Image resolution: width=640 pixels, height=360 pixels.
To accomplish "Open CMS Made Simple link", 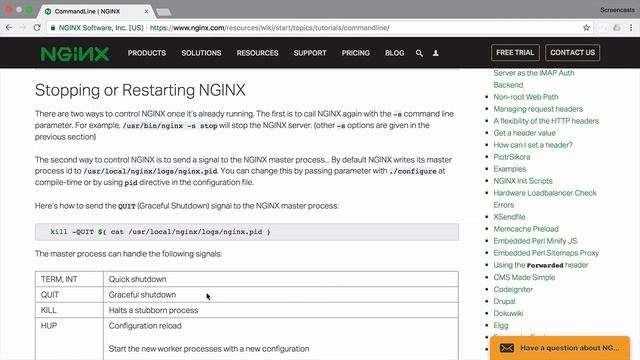I will 524,278.
